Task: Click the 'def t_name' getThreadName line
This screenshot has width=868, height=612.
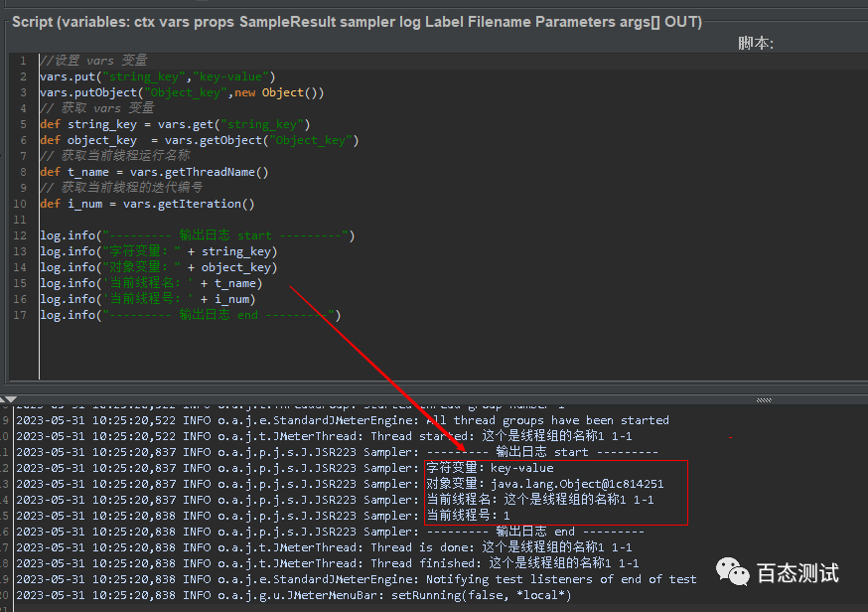Action: point(155,172)
